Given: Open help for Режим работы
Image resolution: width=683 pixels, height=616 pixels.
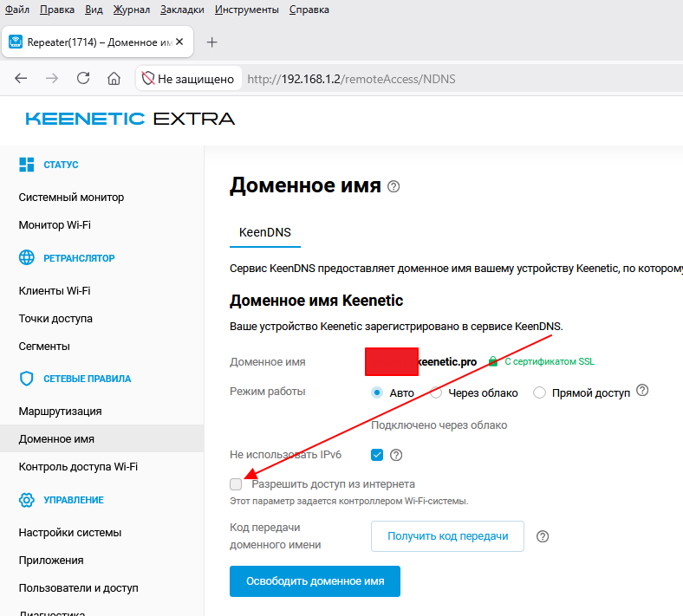Looking at the screenshot, I should [x=642, y=390].
